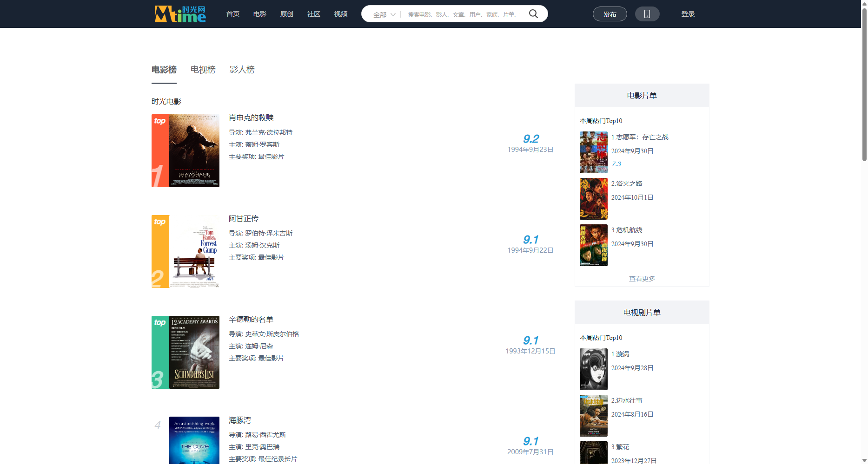This screenshot has width=868, height=464.
Task: Click the 9.2 rating score
Action: [530, 139]
